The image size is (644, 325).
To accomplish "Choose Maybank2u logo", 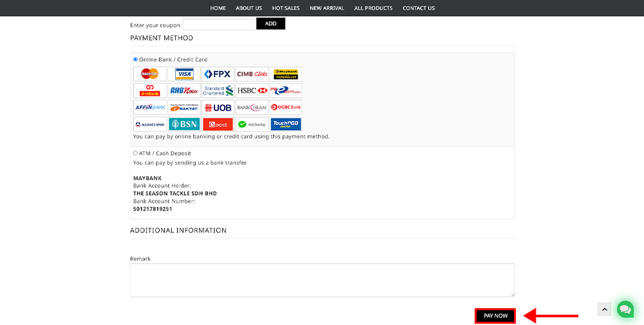I will click(x=286, y=74).
